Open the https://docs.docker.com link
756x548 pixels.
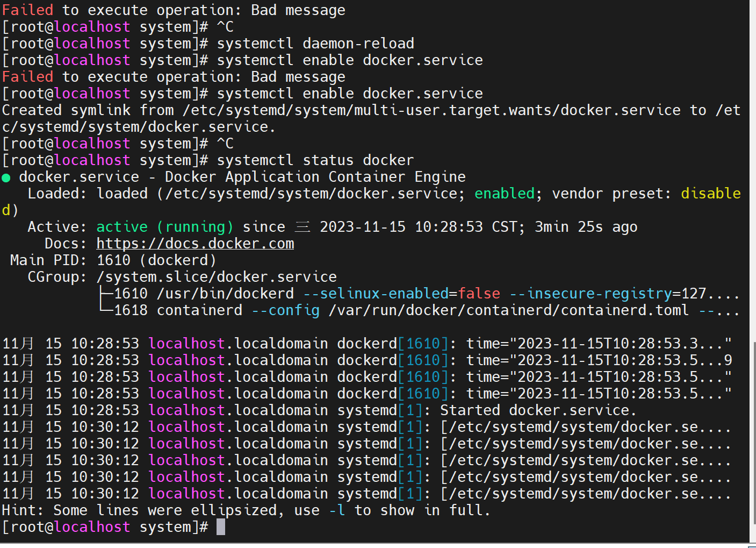(x=195, y=243)
